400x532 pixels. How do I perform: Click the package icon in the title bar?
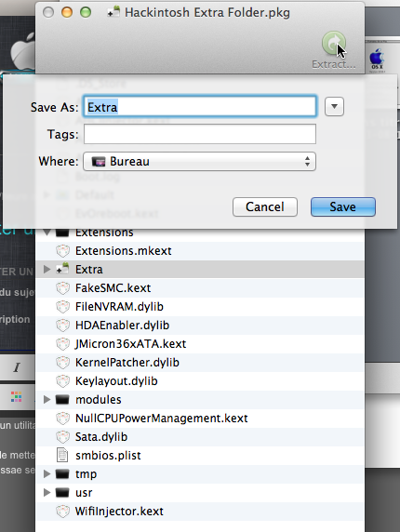coord(113,12)
